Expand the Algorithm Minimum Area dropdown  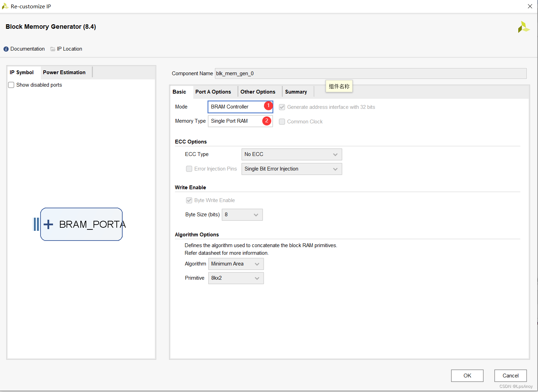(236, 264)
